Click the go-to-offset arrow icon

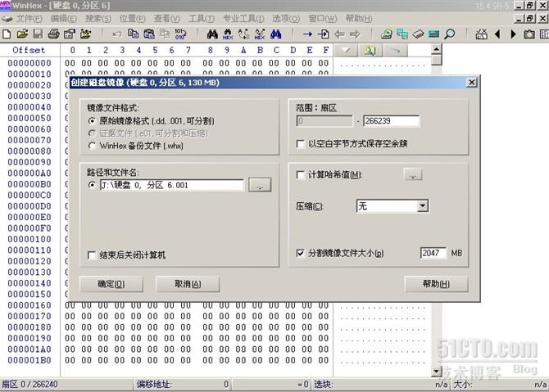click(x=307, y=34)
